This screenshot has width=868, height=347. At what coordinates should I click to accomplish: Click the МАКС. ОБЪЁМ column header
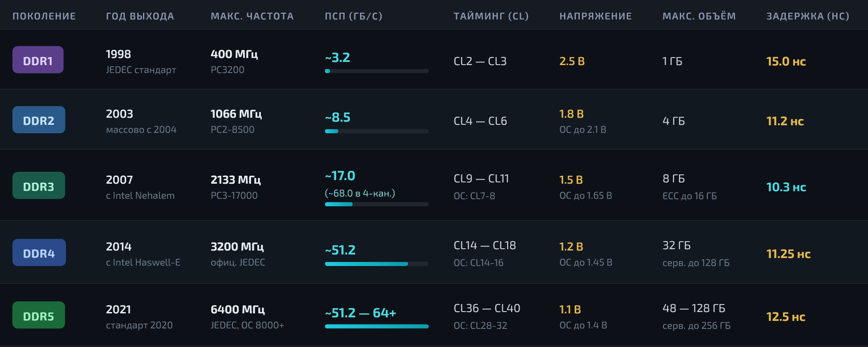[x=699, y=16]
